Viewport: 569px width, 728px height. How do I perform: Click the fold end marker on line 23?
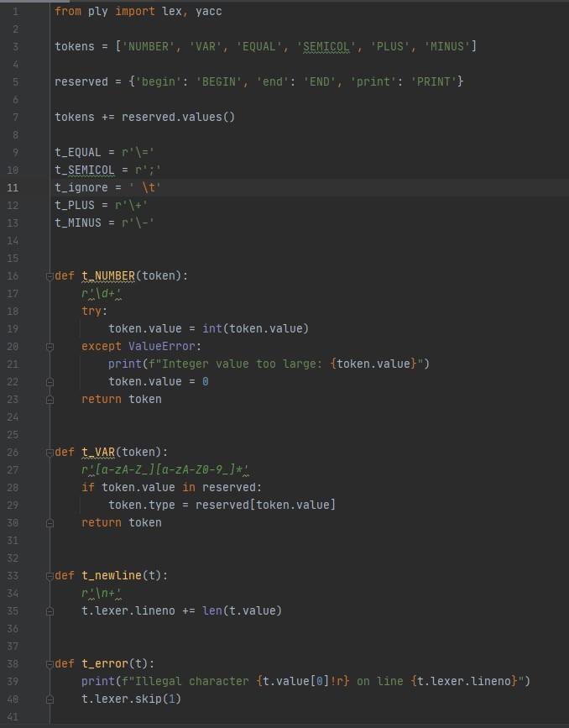coord(50,400)
